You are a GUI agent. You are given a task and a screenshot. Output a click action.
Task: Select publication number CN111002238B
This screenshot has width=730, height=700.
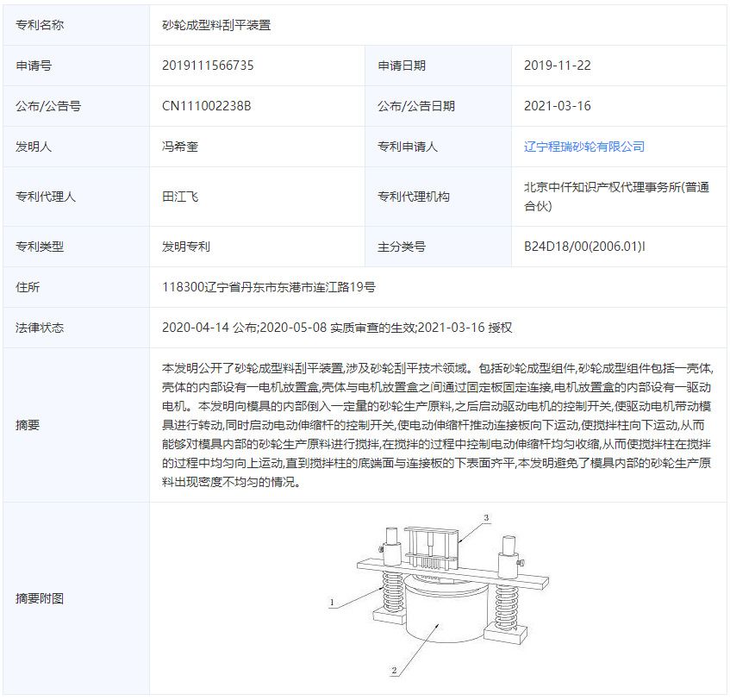pyautogui.click(x=206, y=106)
